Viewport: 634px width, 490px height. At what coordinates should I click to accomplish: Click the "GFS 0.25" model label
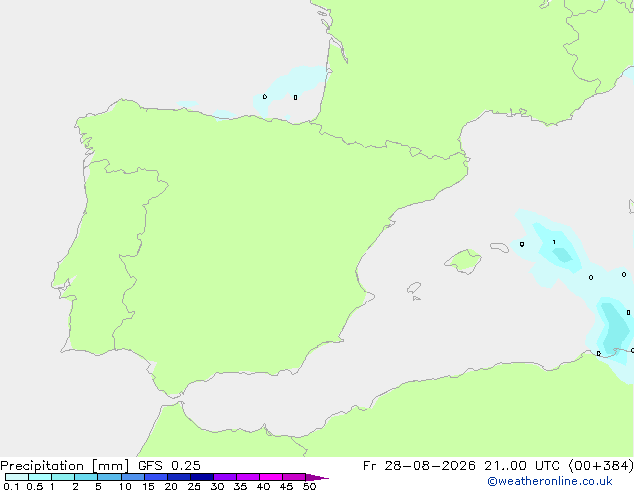tap(169, 466)
